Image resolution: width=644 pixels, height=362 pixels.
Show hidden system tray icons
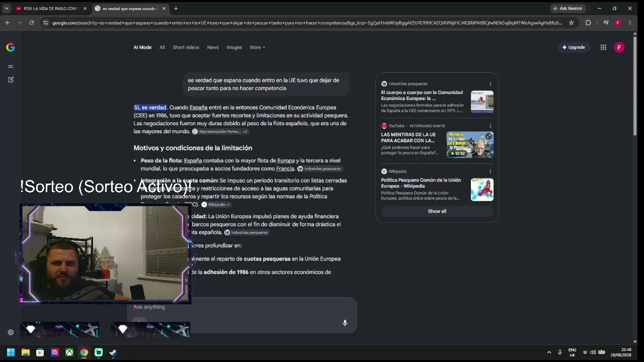(x=549, y=352)
